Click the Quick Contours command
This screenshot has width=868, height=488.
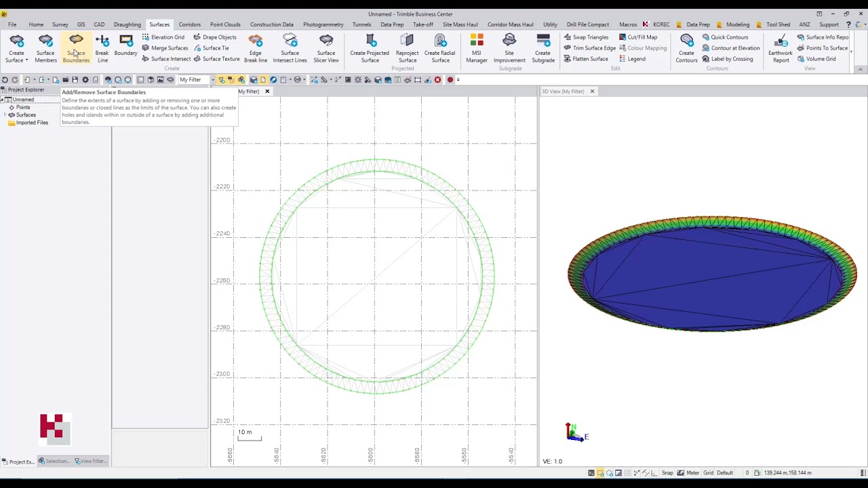pyautogui.click(x=725, y=37)
